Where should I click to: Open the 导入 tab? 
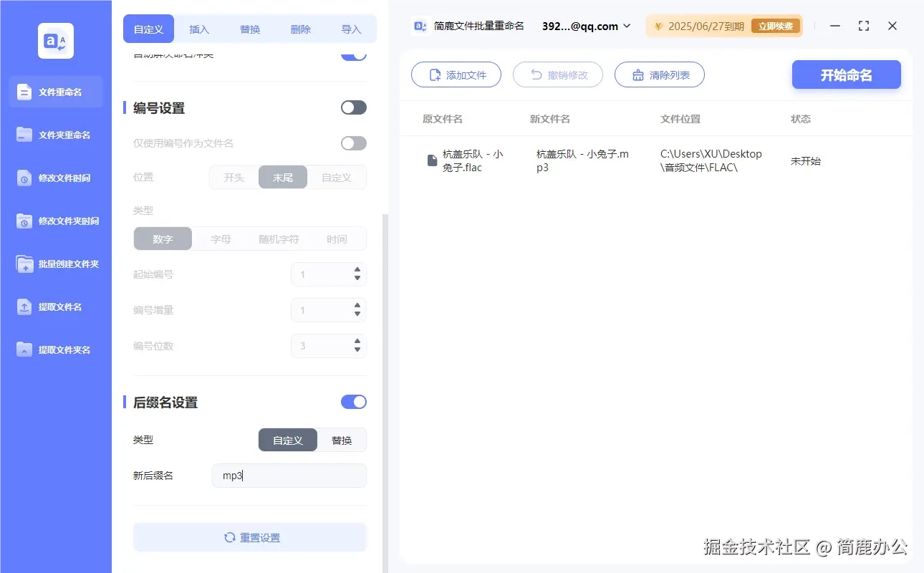[x=352, y=29]
